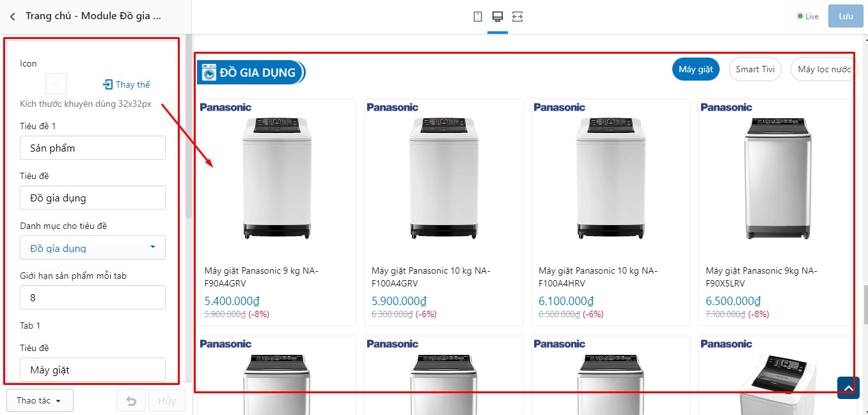Click the undo arrow button
Screen dimensions: 868x415
tap(131, 401)
